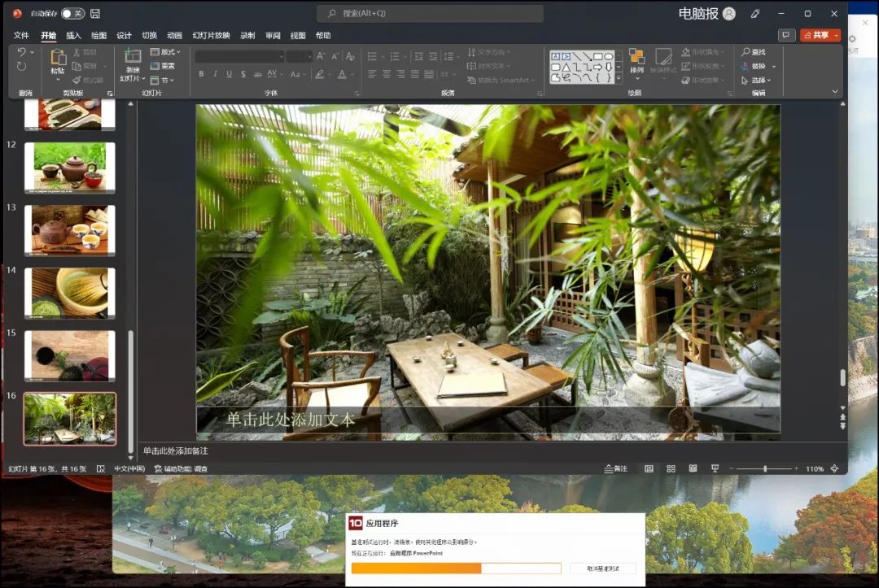Screen dimensions: 879x588
Task: Click the zoom slider handle
Action: 764,469
